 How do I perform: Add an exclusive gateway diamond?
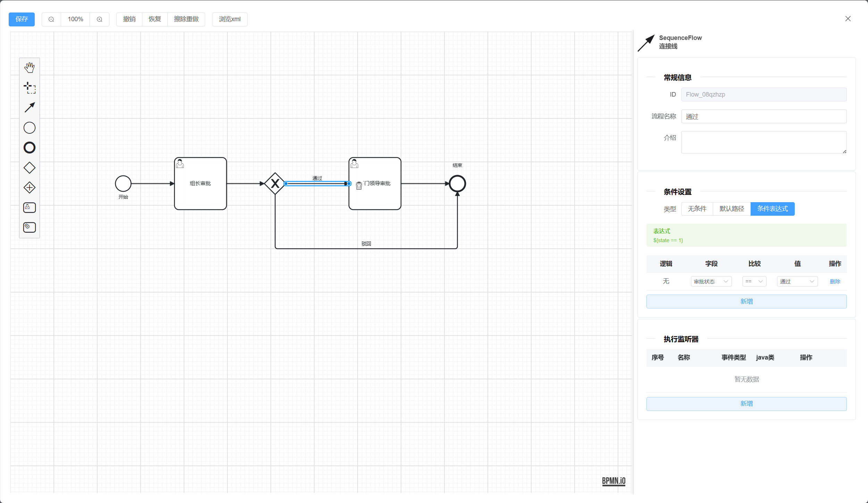(30, 168)
